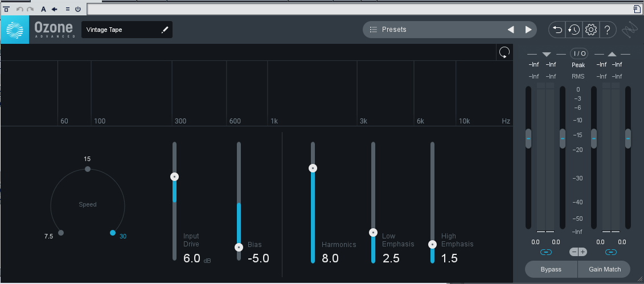This screenshot has width=644, height=284.
Task: Select the 7.5 ips tape speed
Action: [61, 233]
